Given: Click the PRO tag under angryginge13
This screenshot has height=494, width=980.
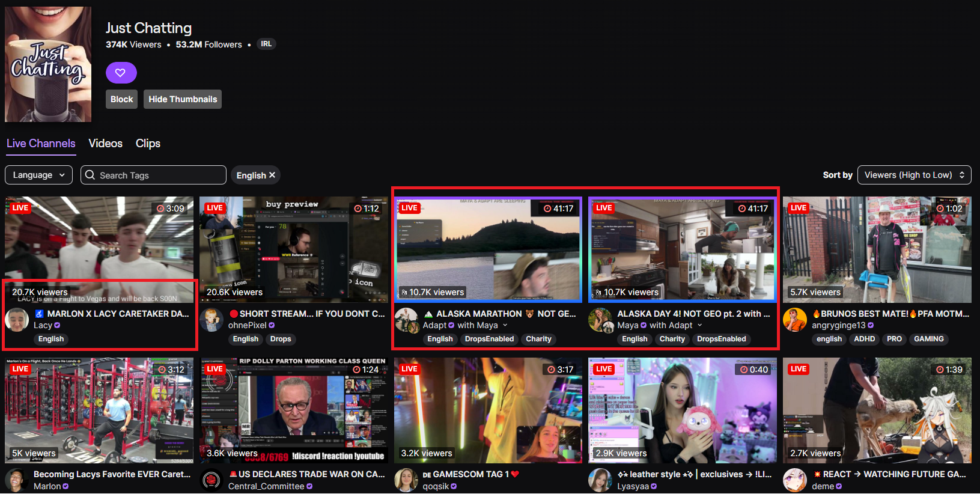Looking at the screenshot, I should 895,339.
